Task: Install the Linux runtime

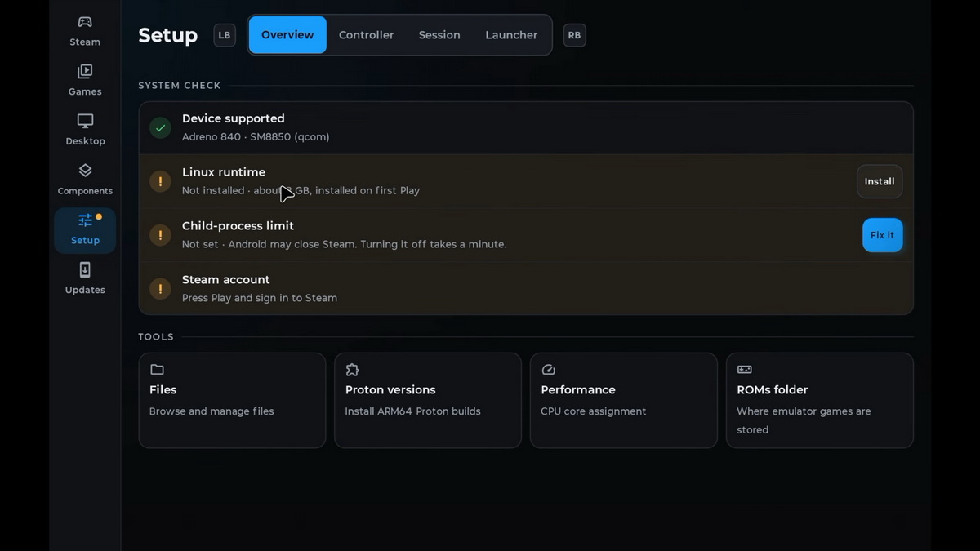Action: click(880, 181)
